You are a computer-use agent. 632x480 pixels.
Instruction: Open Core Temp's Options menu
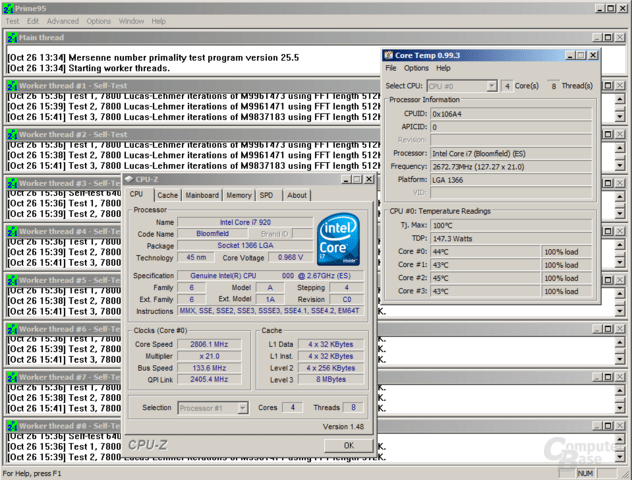416,68
